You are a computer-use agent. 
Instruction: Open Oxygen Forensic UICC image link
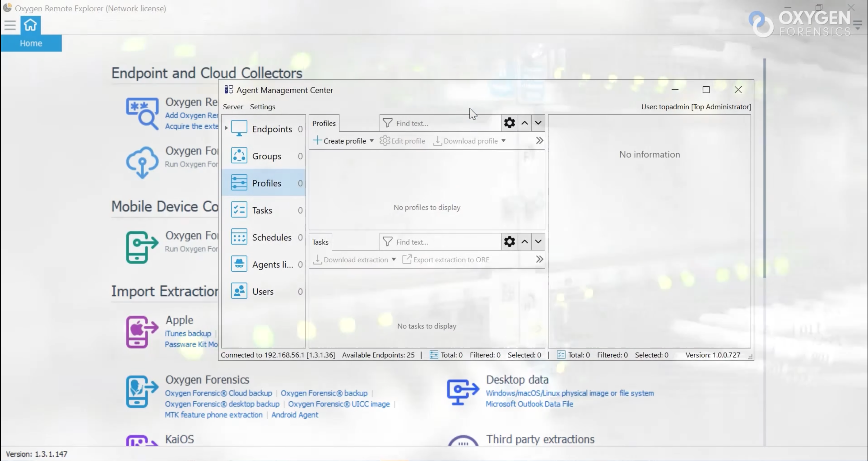(339, 404)
